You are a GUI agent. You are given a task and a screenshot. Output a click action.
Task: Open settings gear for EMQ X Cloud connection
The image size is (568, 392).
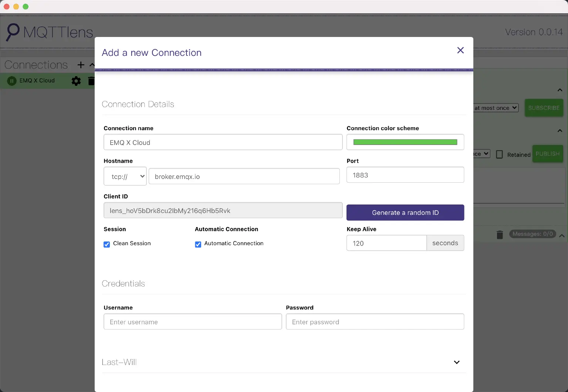(76, 81)
